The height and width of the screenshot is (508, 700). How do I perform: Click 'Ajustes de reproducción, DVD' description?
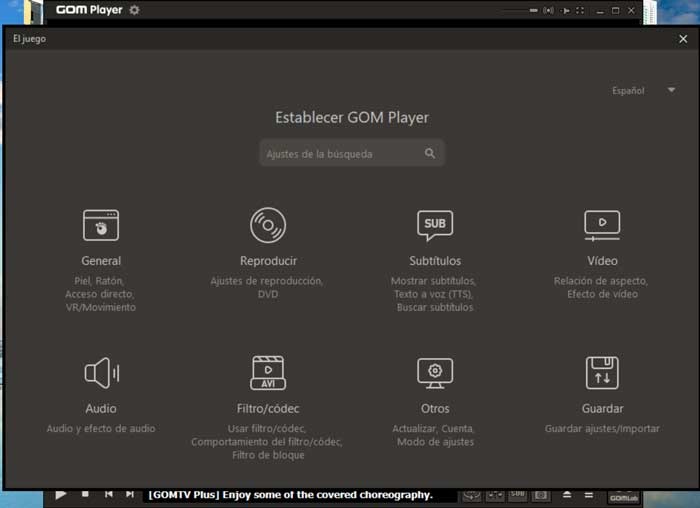tap(267, 287)
